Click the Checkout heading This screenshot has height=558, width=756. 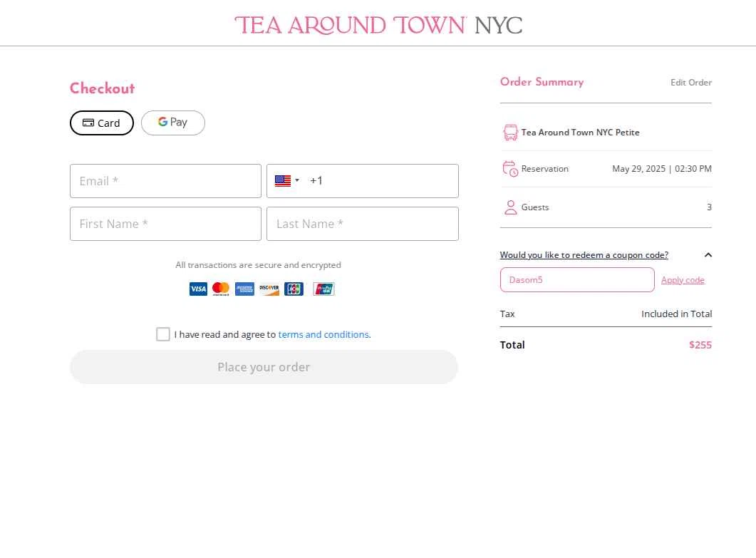click(x=102, y=88)
